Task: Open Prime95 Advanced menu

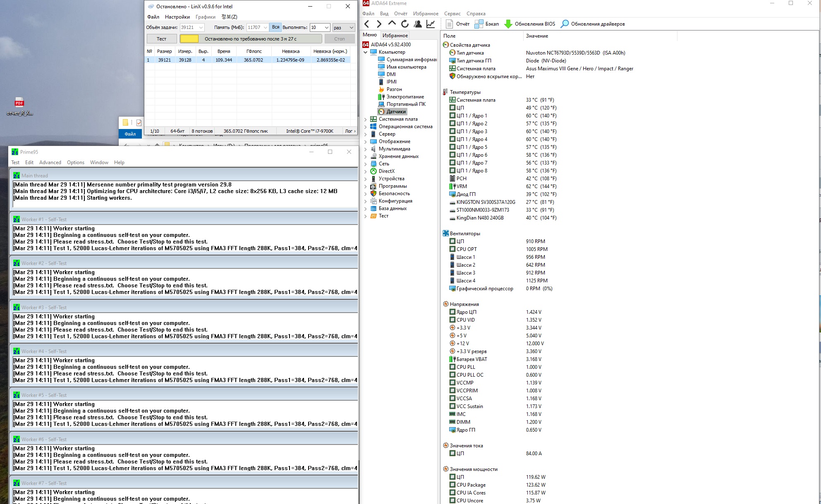Action: (50, 162)
